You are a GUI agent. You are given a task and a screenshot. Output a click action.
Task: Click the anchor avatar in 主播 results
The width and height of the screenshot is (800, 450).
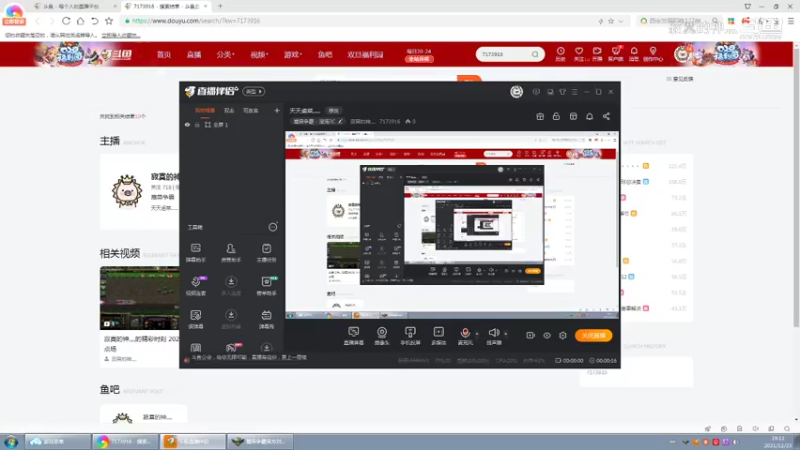click(x=127, y=191)
